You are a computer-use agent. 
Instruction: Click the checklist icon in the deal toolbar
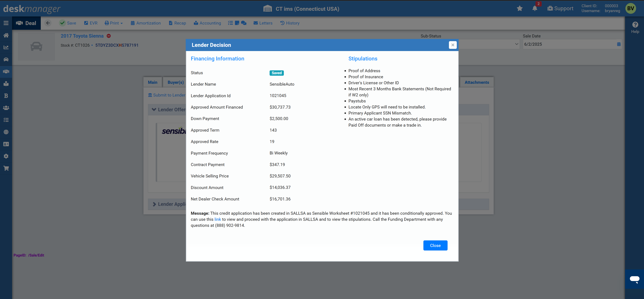click(230, 23)
